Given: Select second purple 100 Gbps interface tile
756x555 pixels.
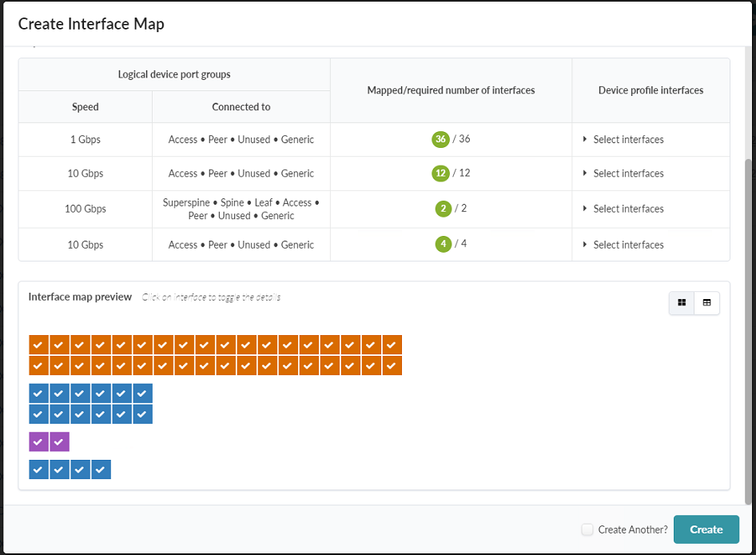Looking at the screenshot, I should click(59, 442).
